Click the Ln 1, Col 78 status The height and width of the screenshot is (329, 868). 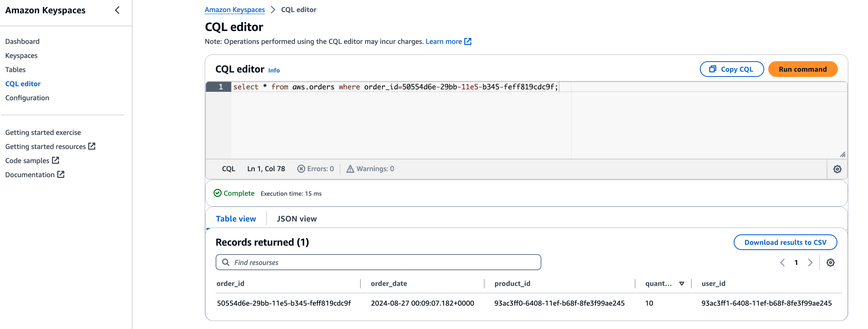click(266, 169)
